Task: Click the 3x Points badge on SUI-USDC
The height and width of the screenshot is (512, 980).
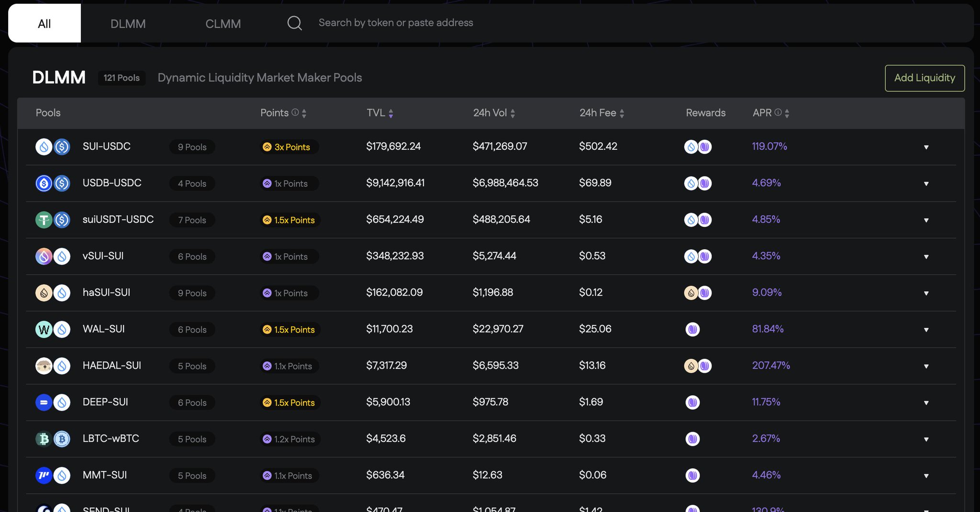Action: (x=289, y=147)
